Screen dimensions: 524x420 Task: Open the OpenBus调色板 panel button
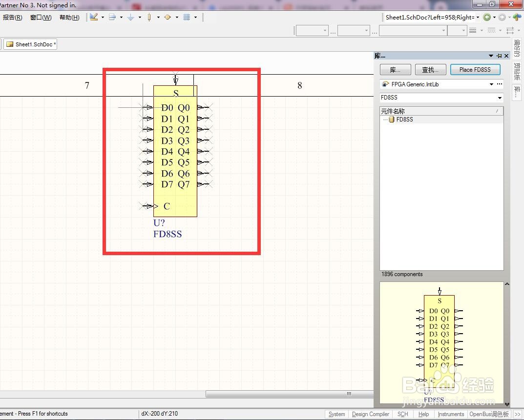pyautogui.click(x=489, y=414)
